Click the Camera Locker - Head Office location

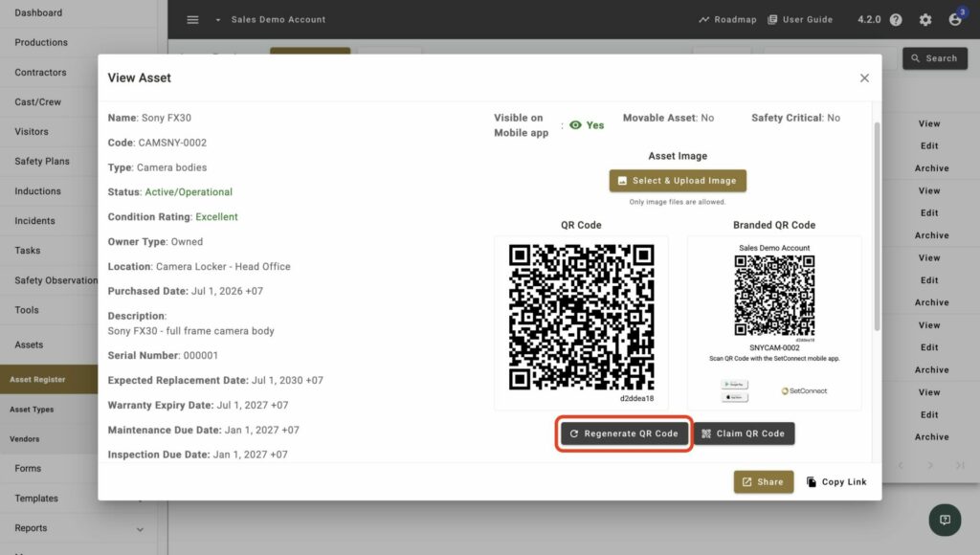coord(223,266)
